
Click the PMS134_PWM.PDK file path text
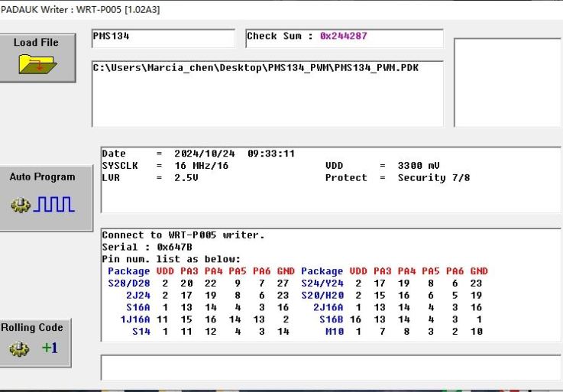point(256,68)
